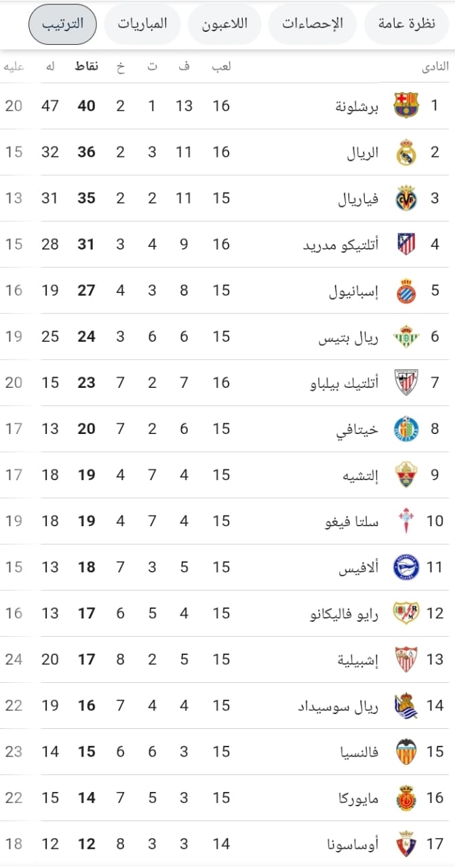The height and width of the screenshot is (868, 455).
Task: Select the Real Betis crest icon
Action: (405, 336)
